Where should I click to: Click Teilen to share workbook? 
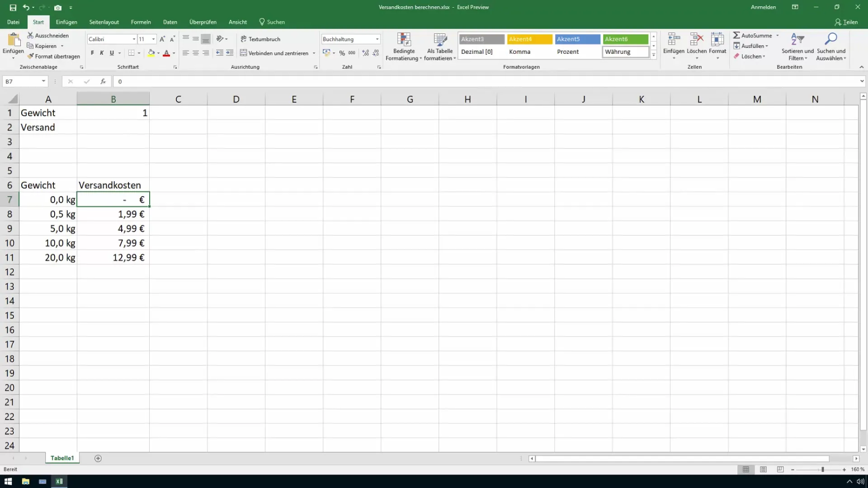click(846, 22)
